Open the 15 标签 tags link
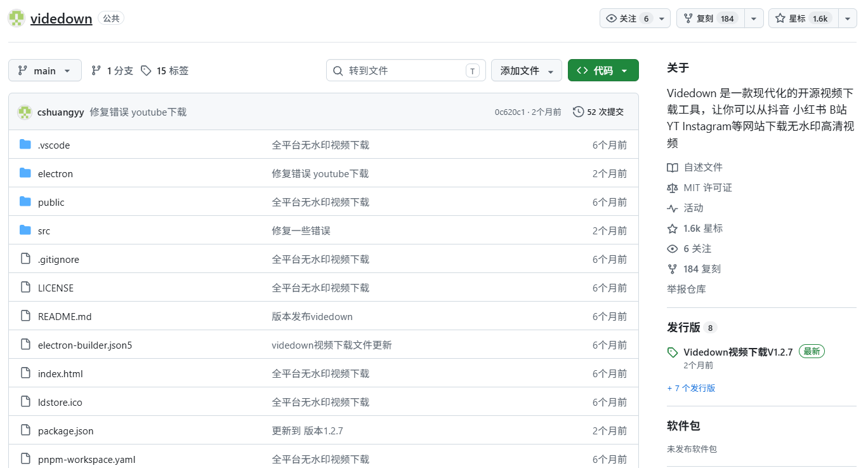 pos(164,70)
